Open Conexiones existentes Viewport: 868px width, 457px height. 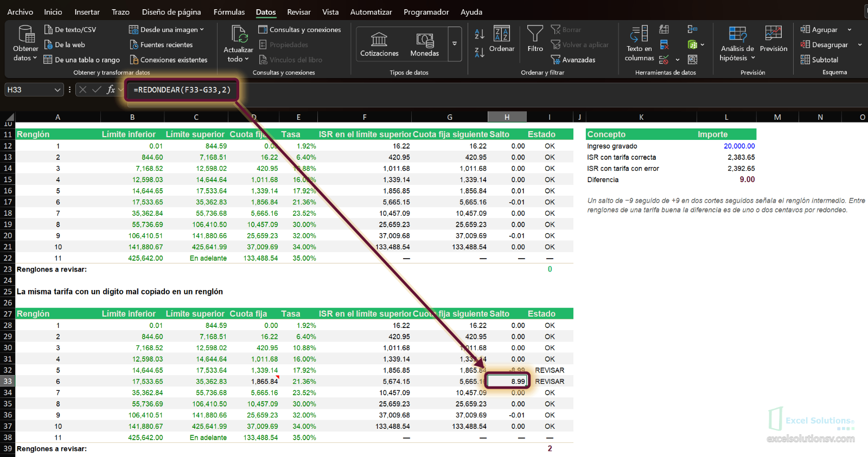pos(168,60)
